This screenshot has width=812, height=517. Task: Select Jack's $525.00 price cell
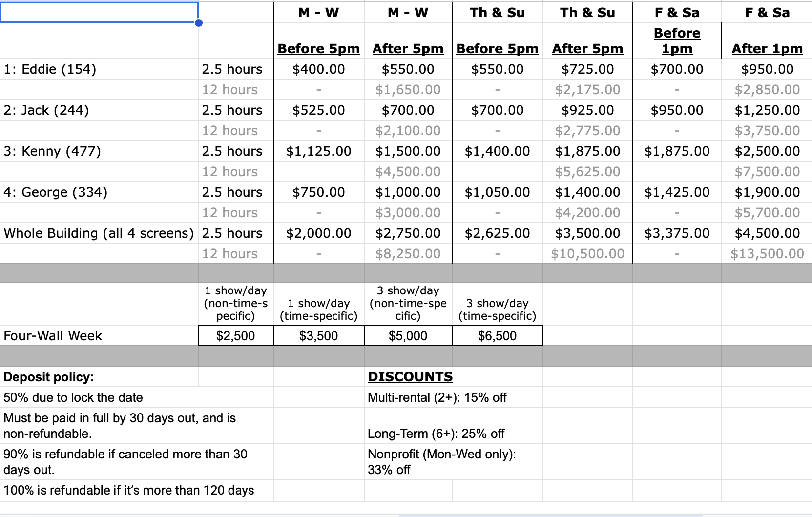coord(318,110)
